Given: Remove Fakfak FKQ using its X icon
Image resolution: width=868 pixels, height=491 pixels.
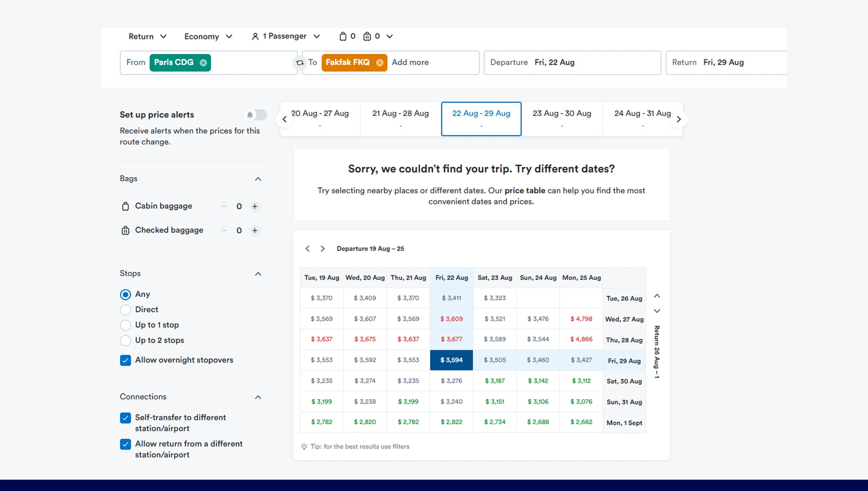Looking at the screenshot, I should pyautogui.click(x=379, y=62).
